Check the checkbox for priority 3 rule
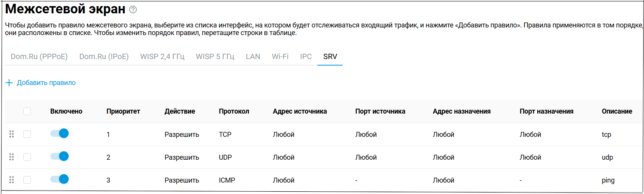 coord(27,180)
